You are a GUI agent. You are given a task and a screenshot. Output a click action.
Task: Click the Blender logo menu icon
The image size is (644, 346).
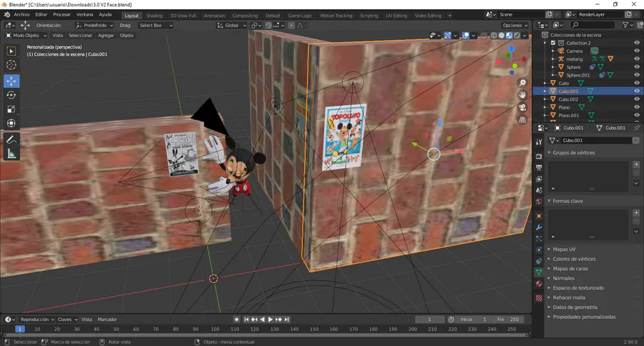click(7, 14)
